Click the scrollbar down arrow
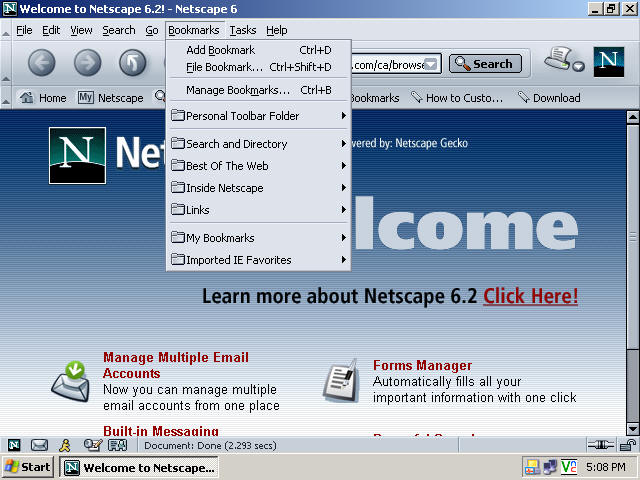640x480 pixels. pos(633,429)
